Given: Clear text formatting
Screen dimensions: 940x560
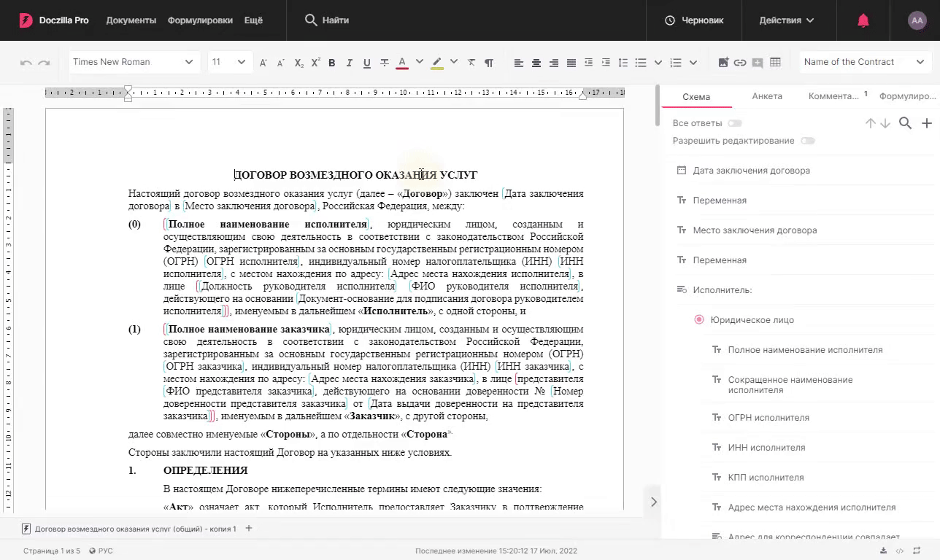Looking at the screenshot, I should (471, 63).
